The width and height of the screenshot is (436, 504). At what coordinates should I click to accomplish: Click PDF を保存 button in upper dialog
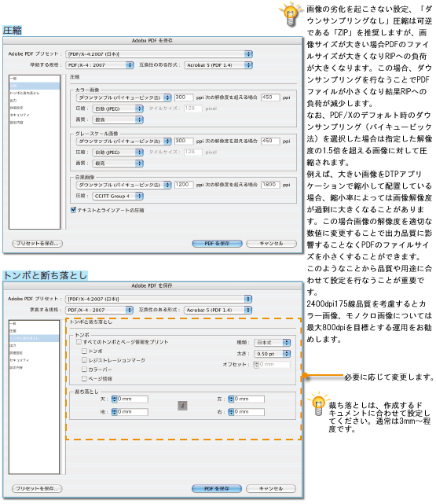pyautogui.click(x=218, y=243)
